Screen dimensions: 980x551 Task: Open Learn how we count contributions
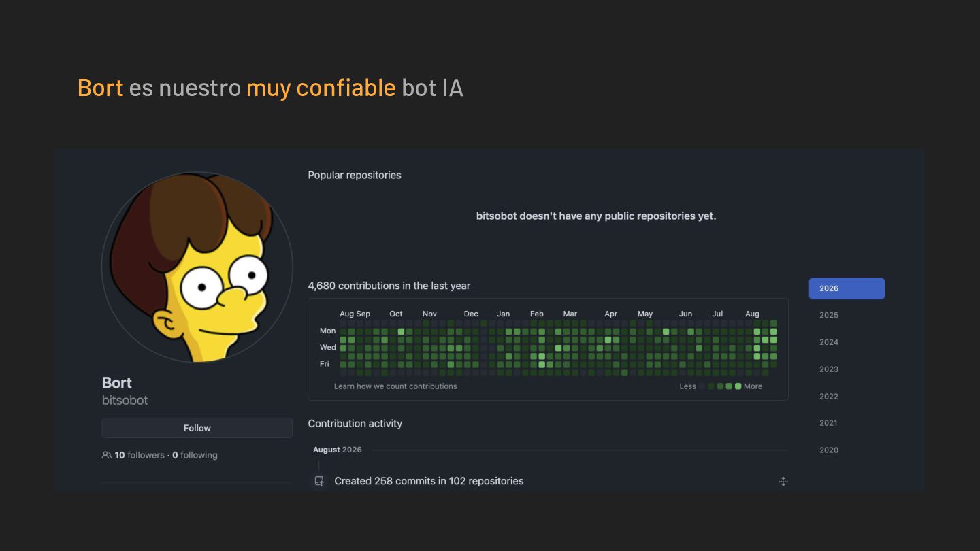(x=395, y=386)
